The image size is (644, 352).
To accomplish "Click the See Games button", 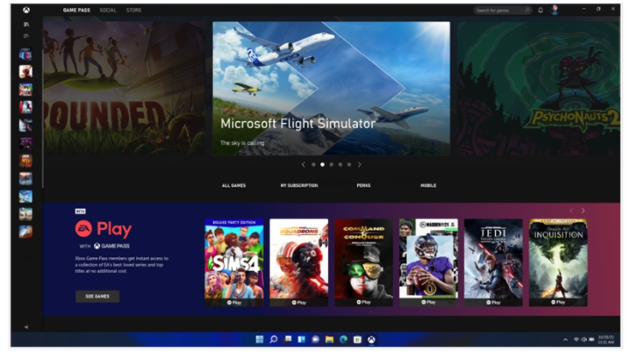I will coord(97,296).
